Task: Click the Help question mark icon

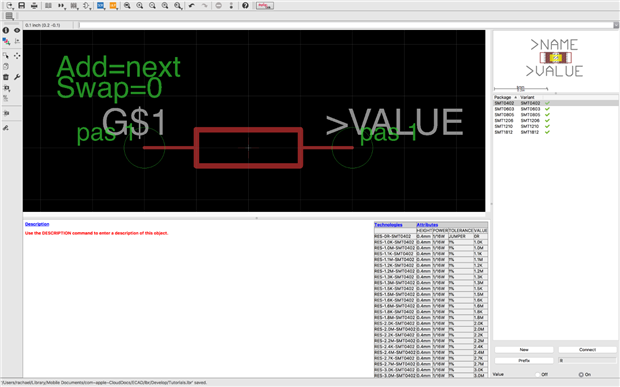Action: click(245, 6)
